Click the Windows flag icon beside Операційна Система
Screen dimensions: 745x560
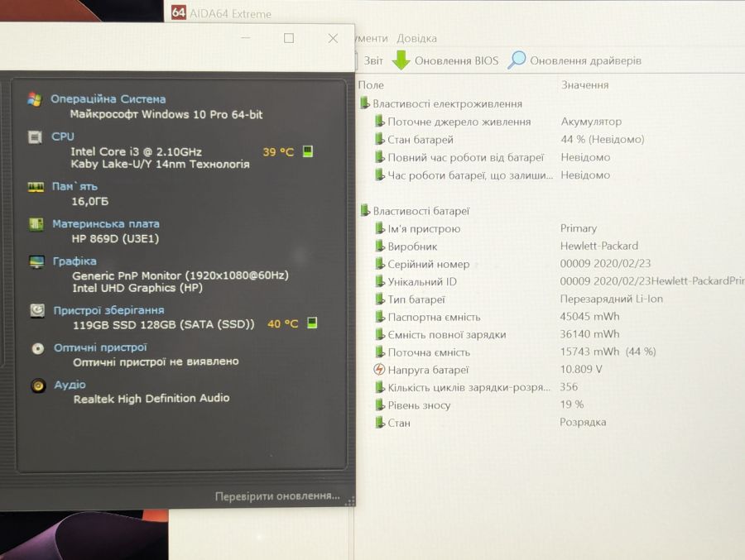coord(35,99)
